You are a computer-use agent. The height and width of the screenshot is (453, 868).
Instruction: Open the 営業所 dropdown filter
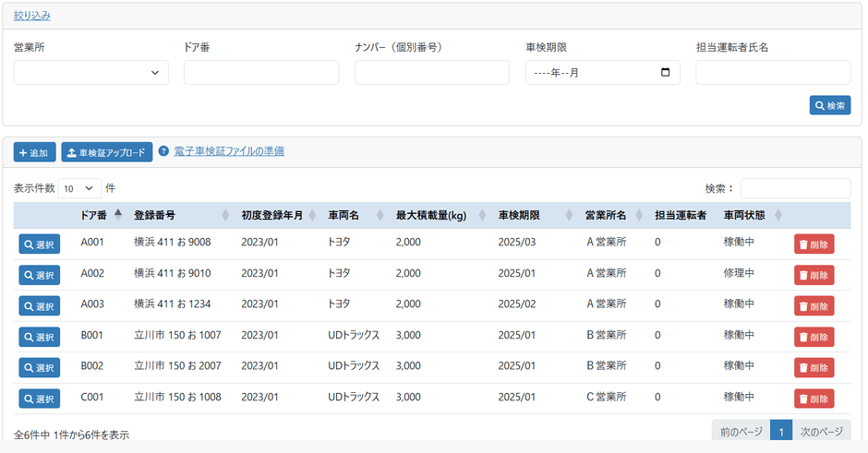coord(90,73)
